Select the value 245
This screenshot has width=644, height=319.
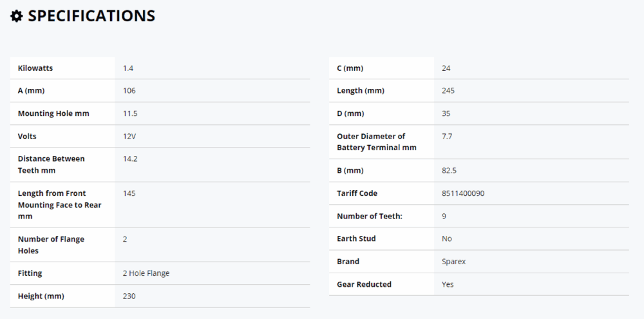point(448,91)
